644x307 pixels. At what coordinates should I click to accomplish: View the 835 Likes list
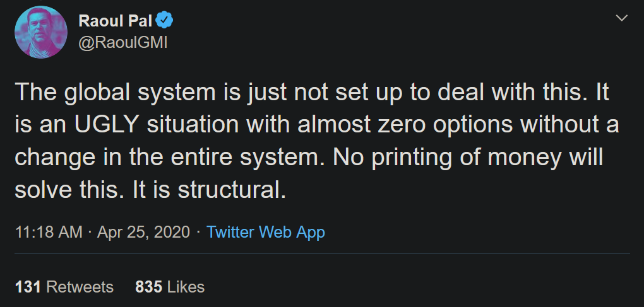170,287
